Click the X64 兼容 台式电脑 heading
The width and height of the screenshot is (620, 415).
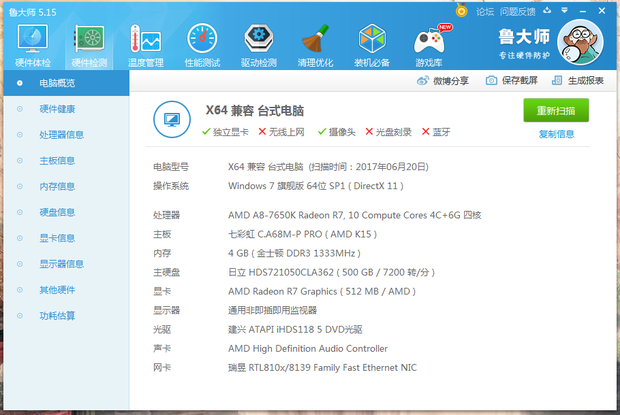coord(255,111)
